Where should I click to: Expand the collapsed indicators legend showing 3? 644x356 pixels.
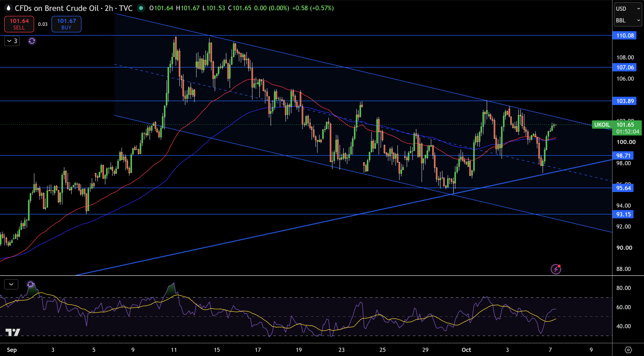click(12, 41)
